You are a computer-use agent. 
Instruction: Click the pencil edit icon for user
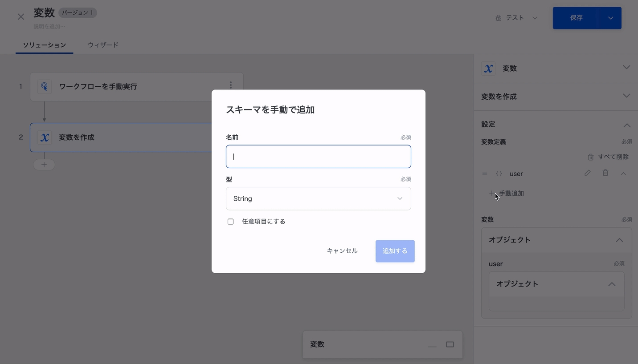click(x=587, y=173)
